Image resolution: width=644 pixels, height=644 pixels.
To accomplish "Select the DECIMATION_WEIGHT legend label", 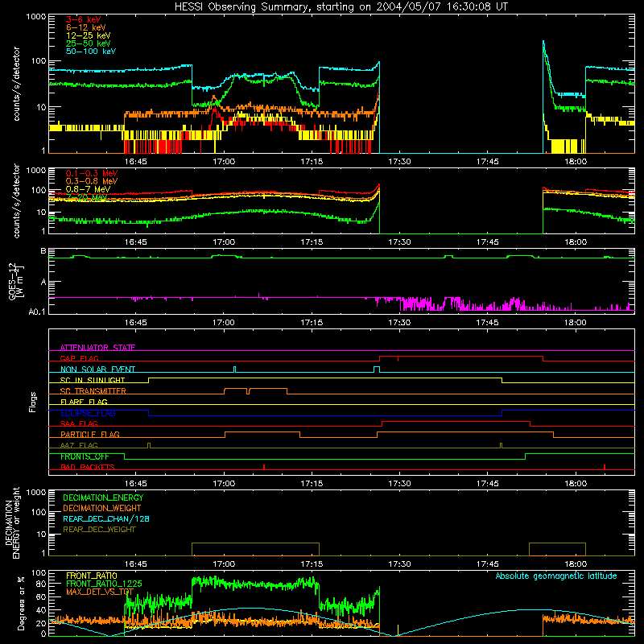I will [x=102, y=508].
